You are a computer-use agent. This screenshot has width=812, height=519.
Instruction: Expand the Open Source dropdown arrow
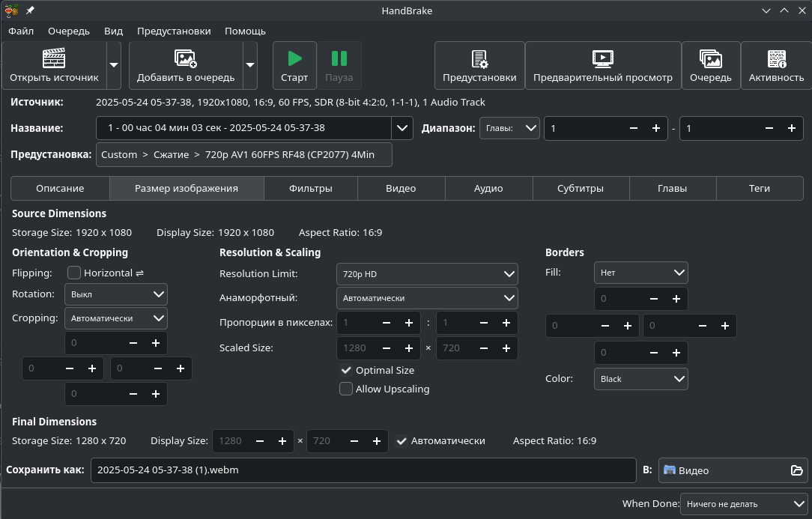tap(114, 65)
